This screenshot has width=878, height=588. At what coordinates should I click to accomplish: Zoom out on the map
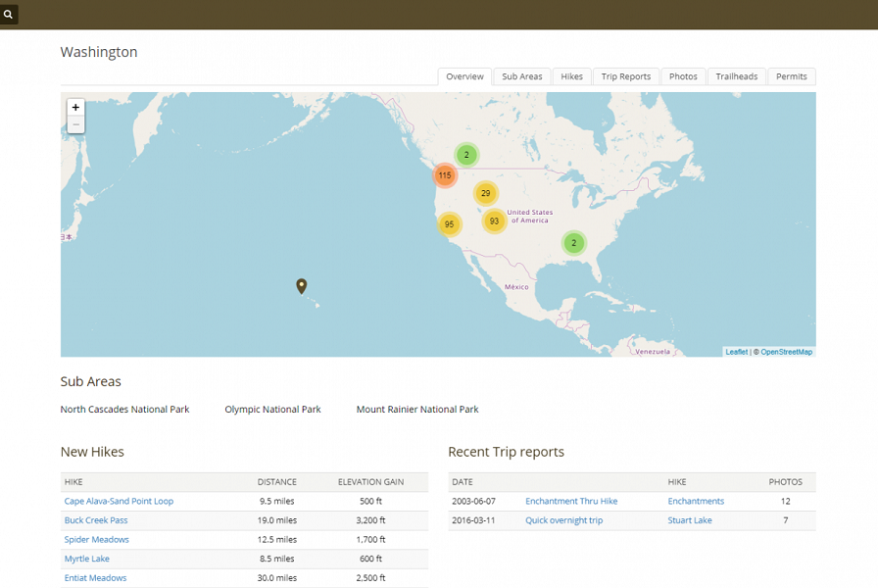pos(75,124)
